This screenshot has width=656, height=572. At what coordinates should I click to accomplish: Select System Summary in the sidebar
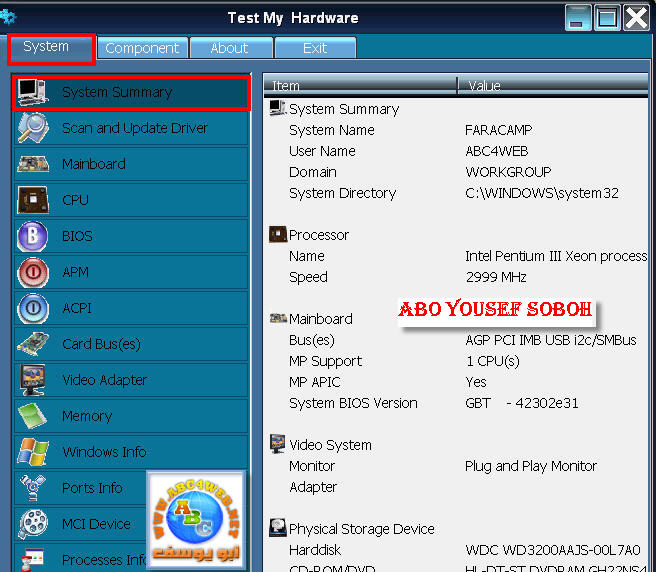131,92
